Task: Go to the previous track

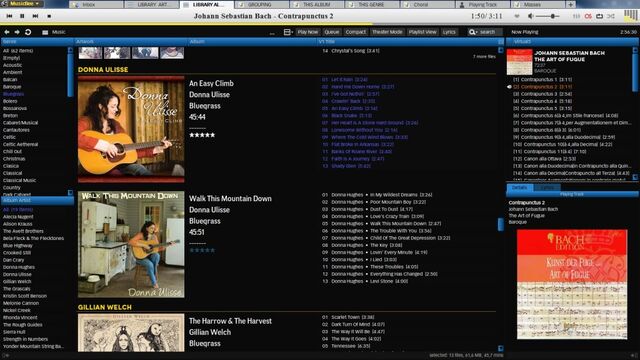Action: (9, 16)
